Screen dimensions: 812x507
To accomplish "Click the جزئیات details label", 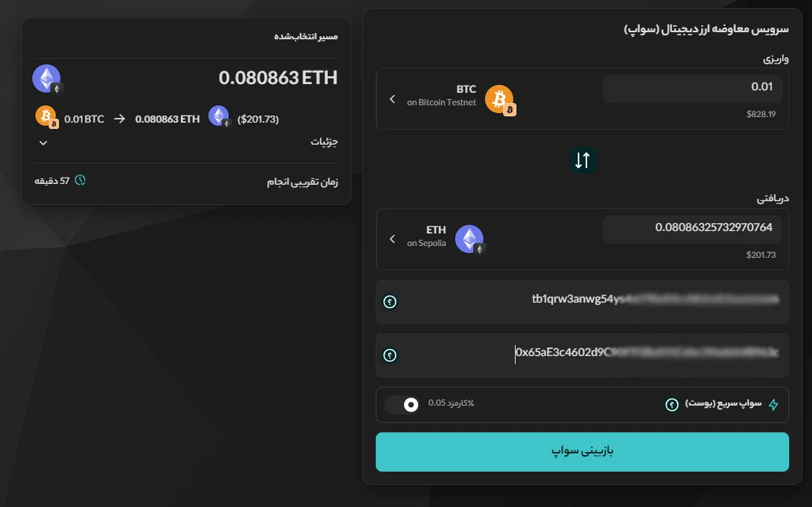I will [324, 142].
